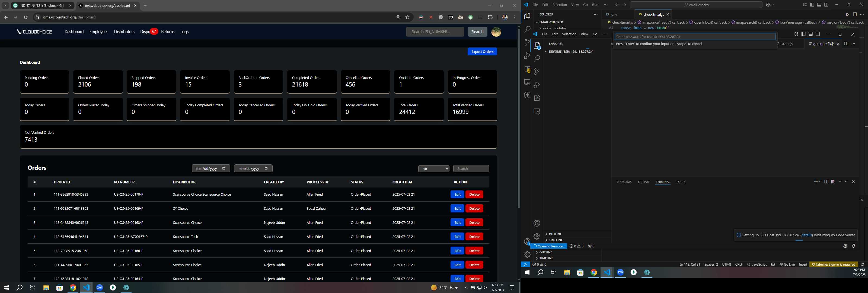Open Manage gear in the front VS Code window
The image size is (868, 293).
(537, 236)
